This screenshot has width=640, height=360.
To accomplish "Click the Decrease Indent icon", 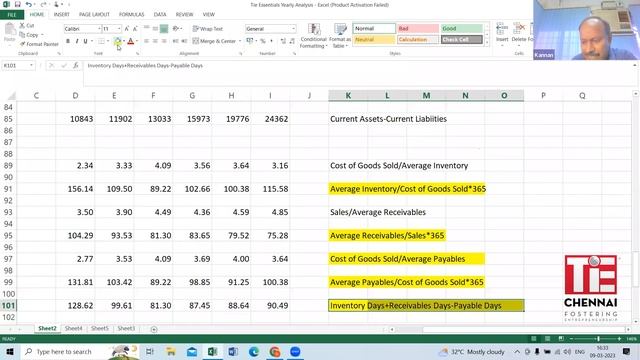I will click(176, 41).
